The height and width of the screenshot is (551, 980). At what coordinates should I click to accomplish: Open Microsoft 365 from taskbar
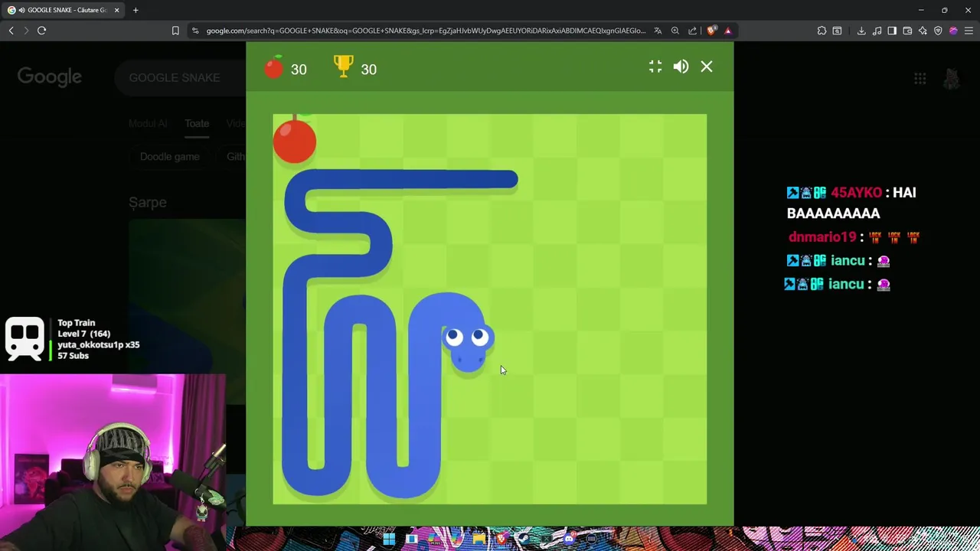click(434, 539)
